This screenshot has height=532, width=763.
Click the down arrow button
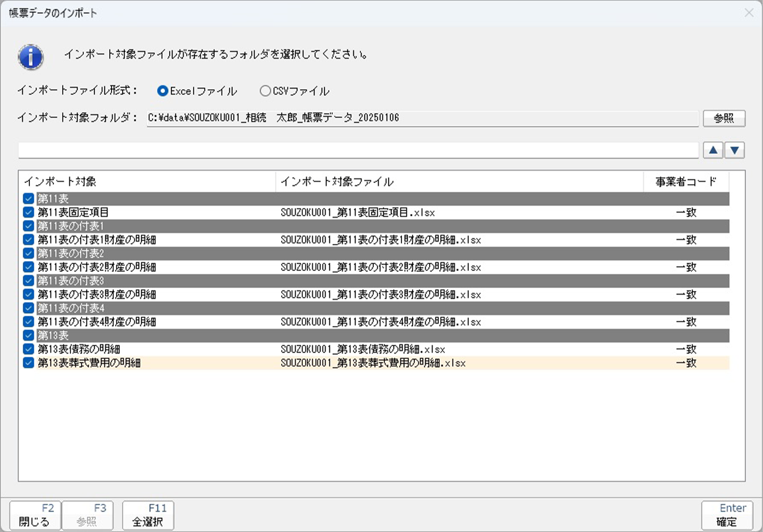click(735, 150)
